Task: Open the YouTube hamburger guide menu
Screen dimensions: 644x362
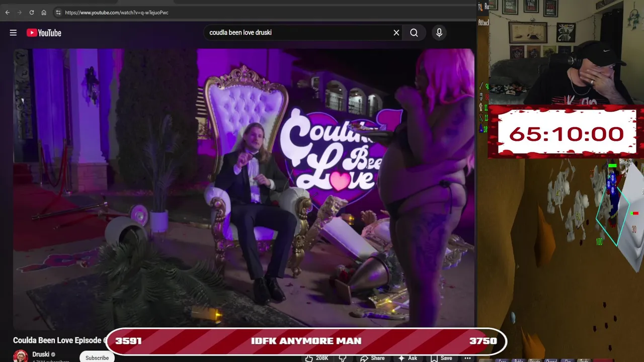Action: [x=13, y=33]
